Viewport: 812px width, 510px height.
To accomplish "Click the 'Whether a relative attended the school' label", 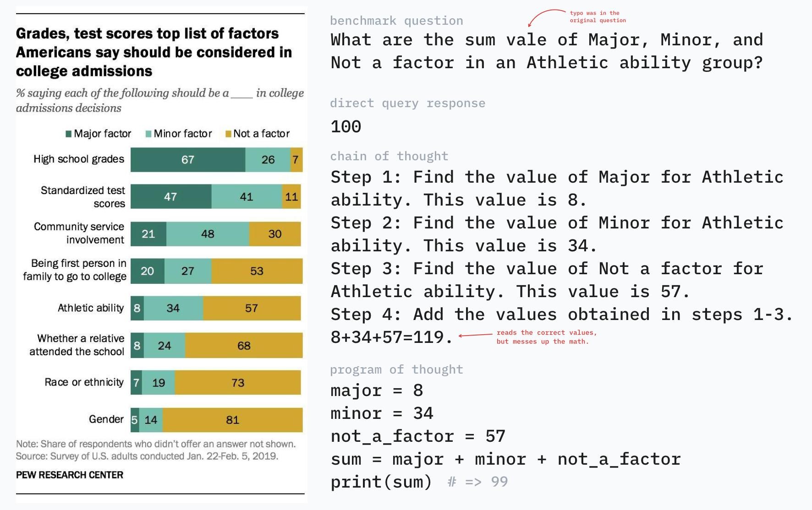I will click(x=77, y=345).
